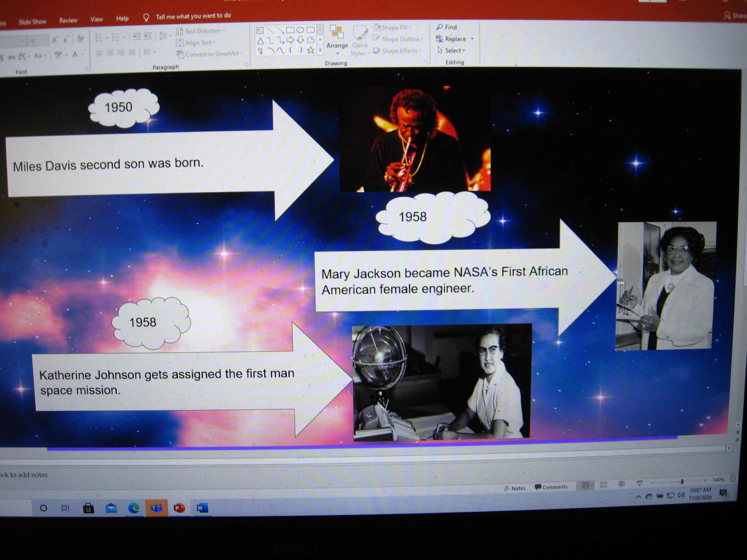Click the increase list level icon
Viewport: 747px width, 560px height.
point(148,36)
